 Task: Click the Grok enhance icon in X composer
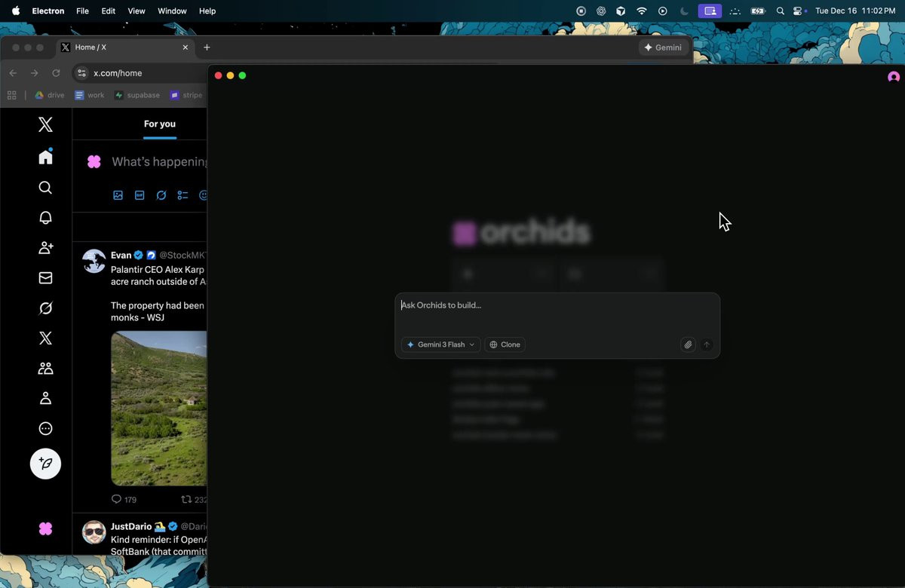(161, 195)
